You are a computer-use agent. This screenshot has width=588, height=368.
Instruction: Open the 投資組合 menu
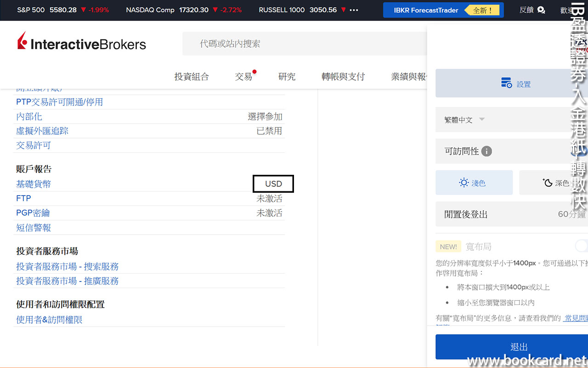(x=192, y=77)
